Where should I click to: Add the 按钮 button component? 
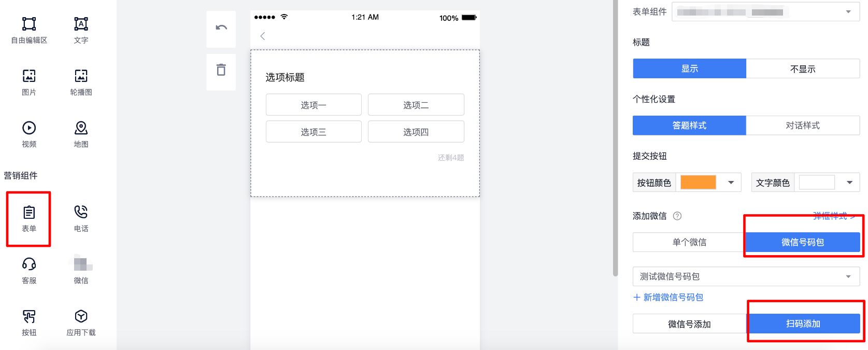pyautogui.click(x=29, y=323)
